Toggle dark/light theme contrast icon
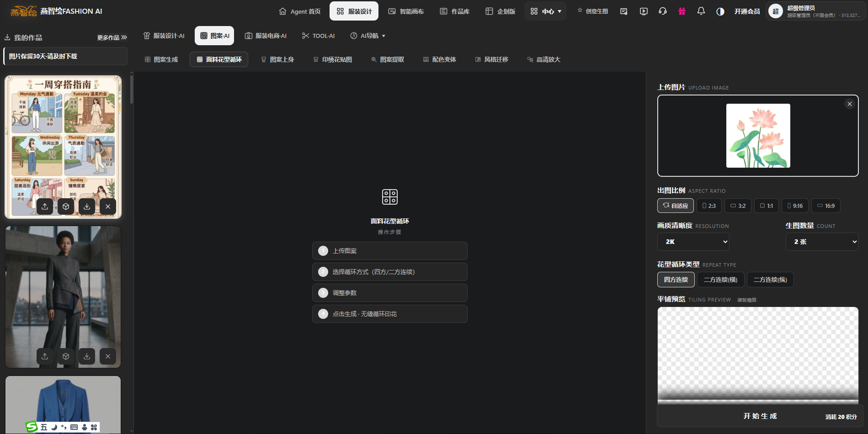The height and width of the screenshot is (434, 868). click(x=720, y=11)
